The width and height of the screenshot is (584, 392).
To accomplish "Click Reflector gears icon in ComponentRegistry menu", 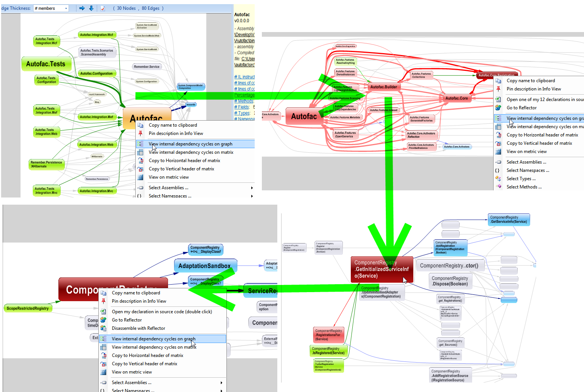I will pyautogui.click(x=103, y=320).
